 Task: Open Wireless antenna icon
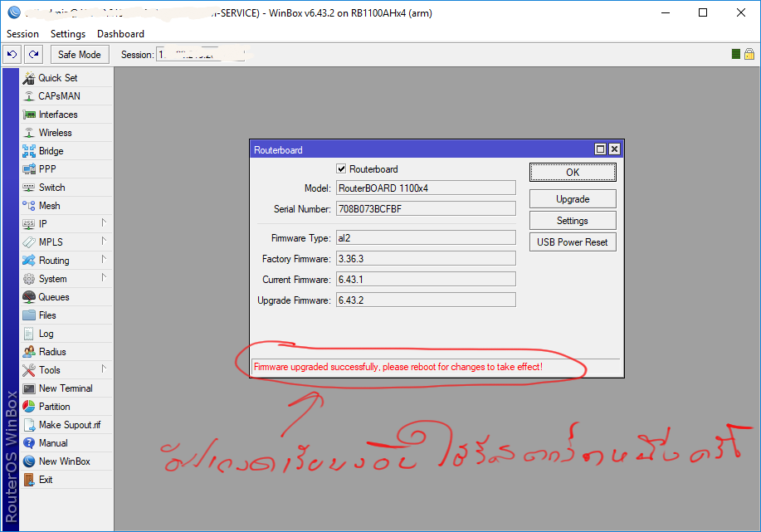29,133
